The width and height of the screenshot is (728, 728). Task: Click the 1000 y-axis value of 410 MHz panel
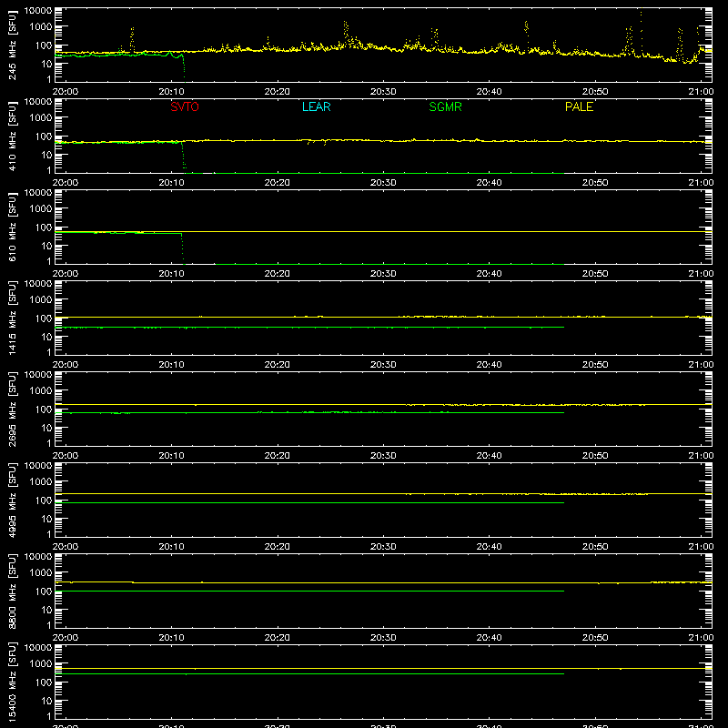pyautogui.click(x=41, y=118)
